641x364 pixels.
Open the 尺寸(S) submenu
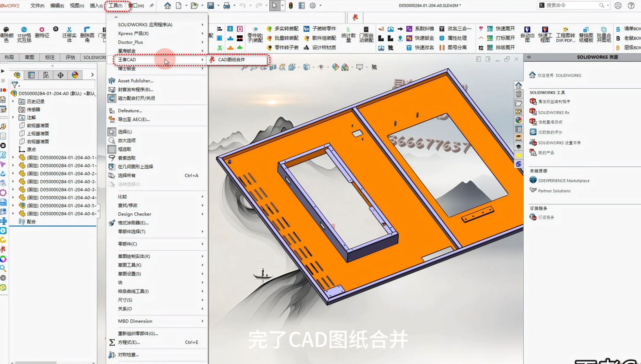tap(125, 300)
